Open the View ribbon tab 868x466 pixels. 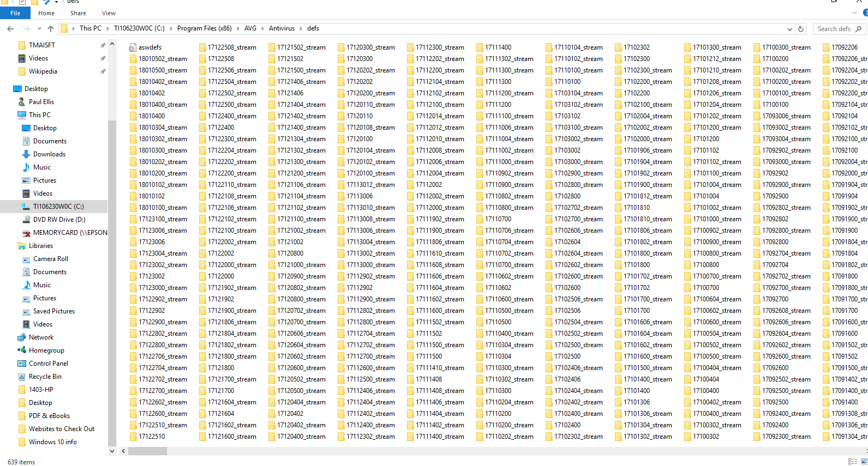pyautogui.click(x=109, y=13)
